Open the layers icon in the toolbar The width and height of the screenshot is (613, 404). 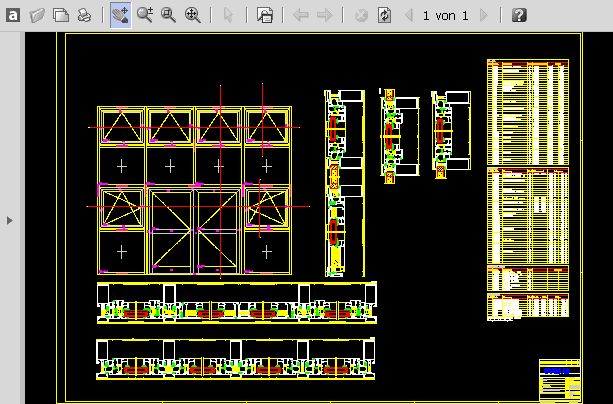tap(61, 15)
